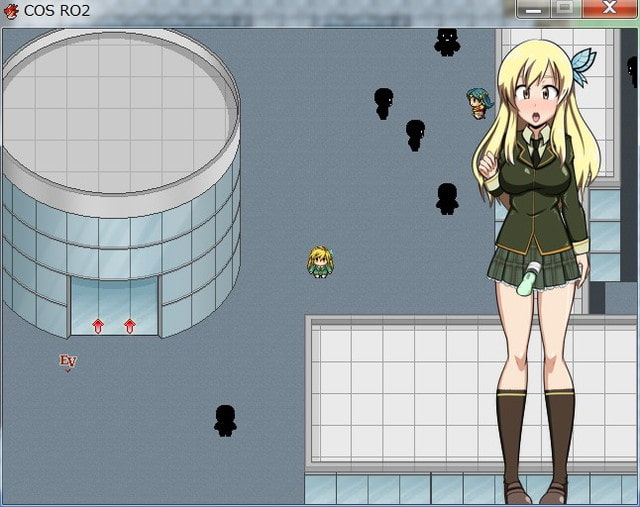The width and height of the screenshot is (640, 507).
Task: Click the teal-haired NPC sprite
Action: (480, 104)
